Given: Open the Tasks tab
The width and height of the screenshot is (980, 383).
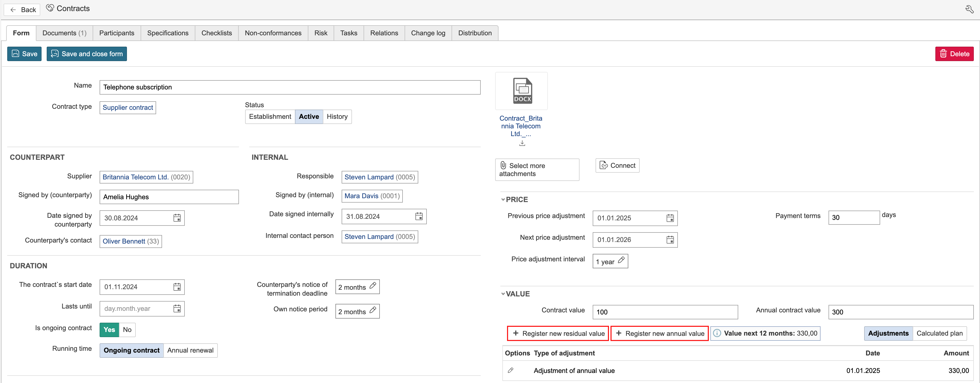Looking at the screenshot, I should pyautogui.click(x=349, y=33).
